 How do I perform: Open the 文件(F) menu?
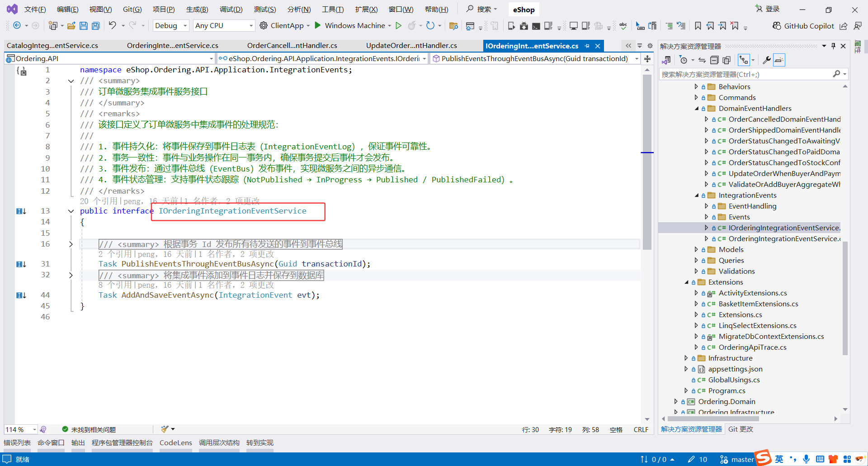point(35,9)
